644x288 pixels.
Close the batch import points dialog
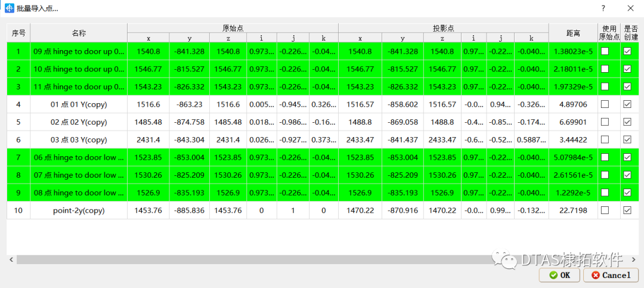pyautogui.click(x=630, y=8)
